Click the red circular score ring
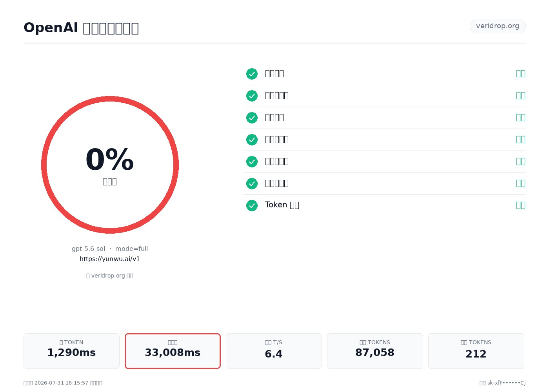The width and height of the screenshot is (549, 392). point(110,165)
